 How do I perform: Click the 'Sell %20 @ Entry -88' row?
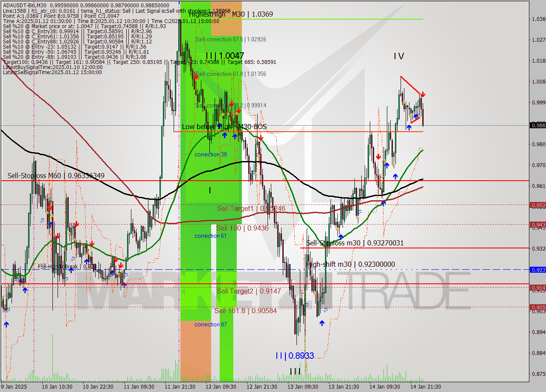pyautogui.click(x=75, y=57)
